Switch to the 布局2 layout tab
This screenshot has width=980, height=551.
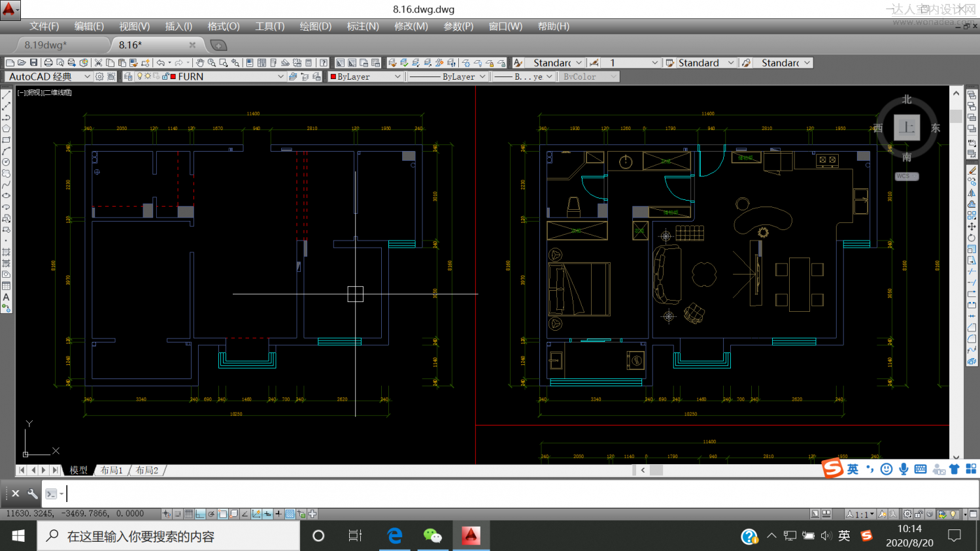pyautogui.click(x=147, y=470)
